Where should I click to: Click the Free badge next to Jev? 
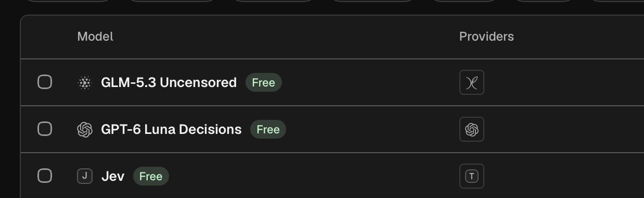tap(151, 176)
